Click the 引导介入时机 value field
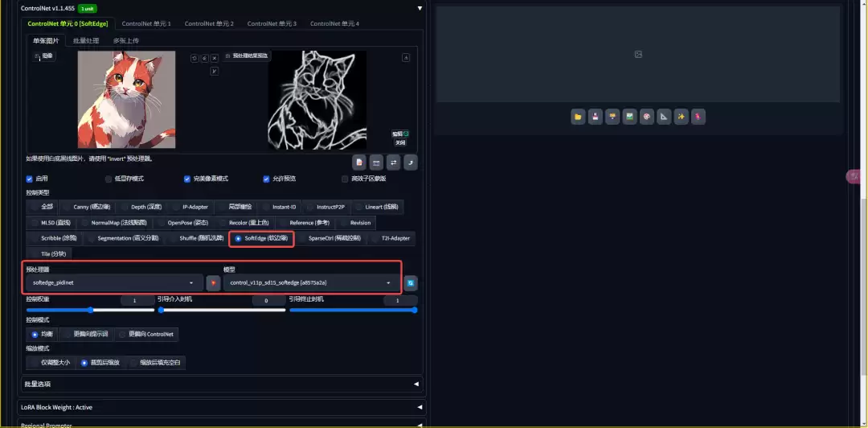 (268, 301)
